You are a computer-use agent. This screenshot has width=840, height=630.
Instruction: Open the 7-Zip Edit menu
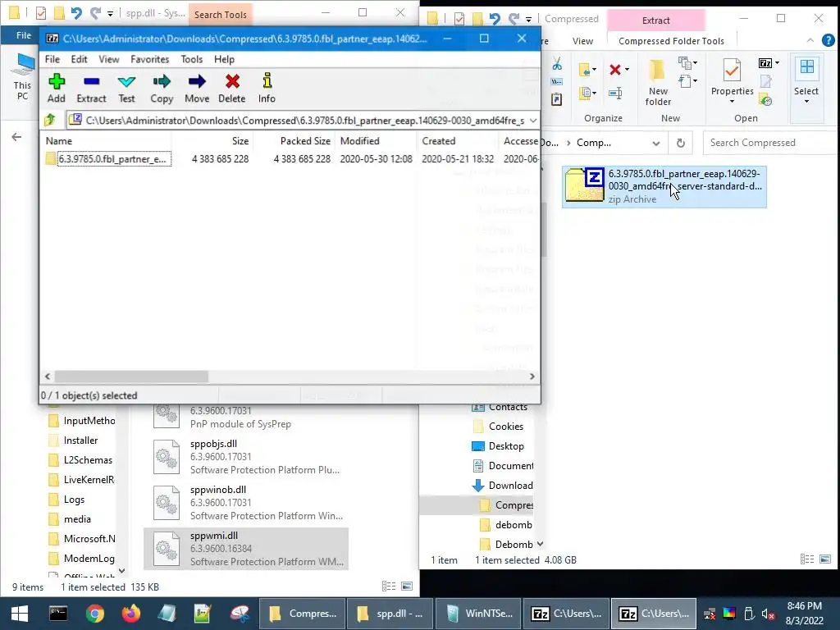79,59
